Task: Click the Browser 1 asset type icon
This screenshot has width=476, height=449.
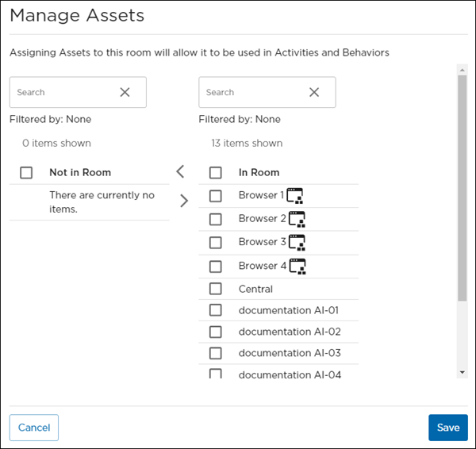Action: coord(296,196)
